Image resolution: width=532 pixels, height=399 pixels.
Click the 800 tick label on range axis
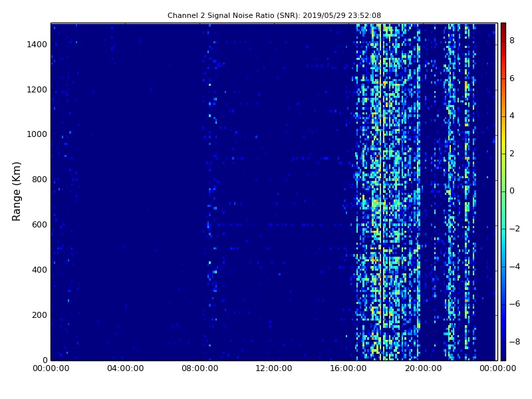39,180
